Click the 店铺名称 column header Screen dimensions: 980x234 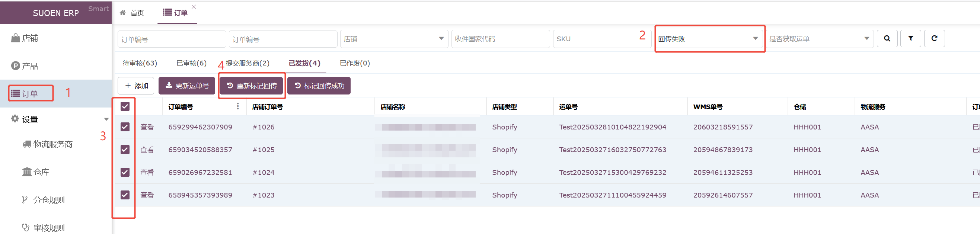(x=393, y=107)
